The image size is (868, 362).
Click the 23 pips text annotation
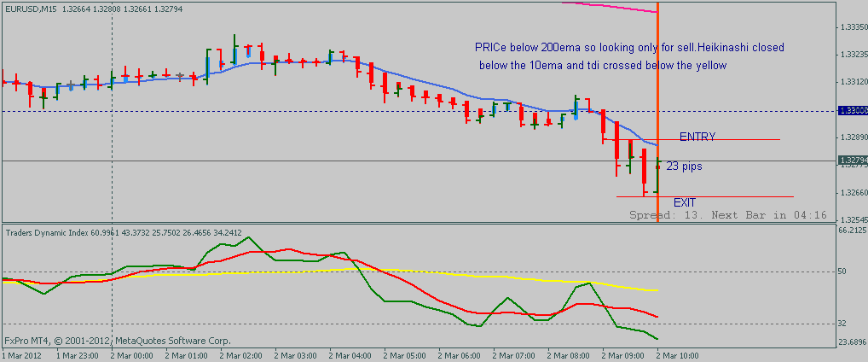click(684, 166)
